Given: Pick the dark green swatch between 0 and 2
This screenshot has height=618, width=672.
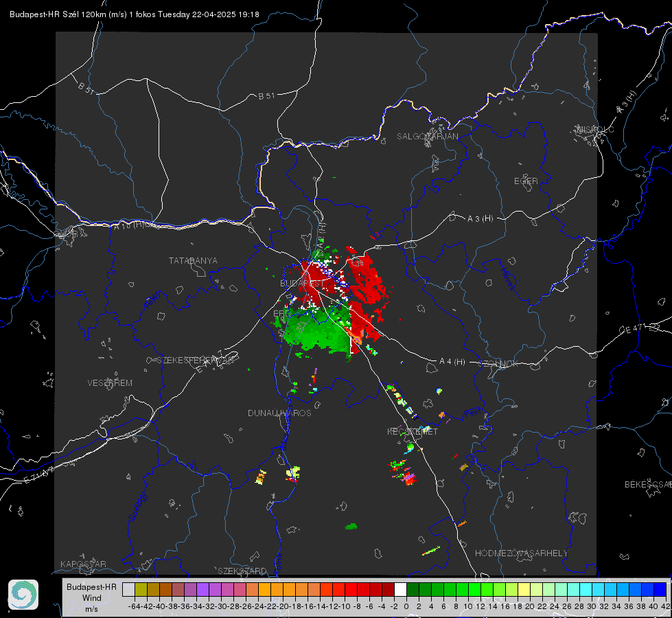Looking at the screenshot, I should click(x=413, y=589).
